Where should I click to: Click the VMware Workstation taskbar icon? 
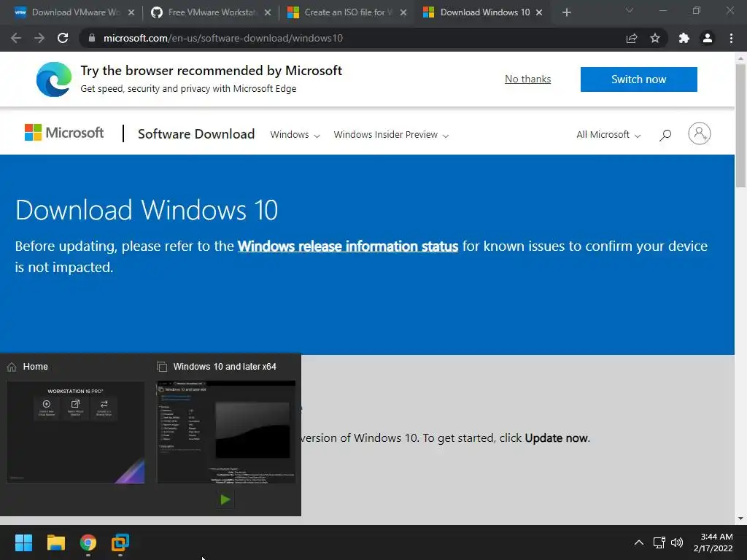click(x=120, y=542)
